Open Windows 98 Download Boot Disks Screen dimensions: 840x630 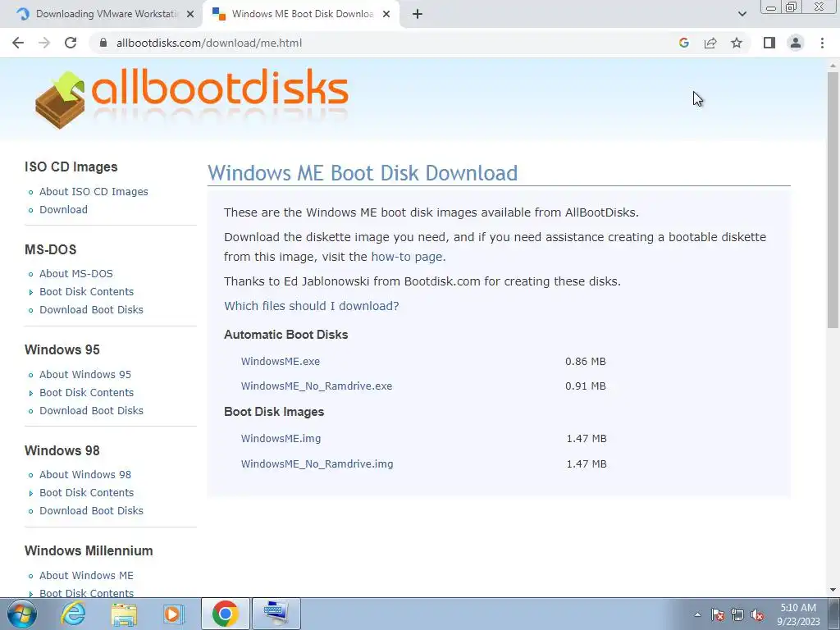click(x=91, y=510)
